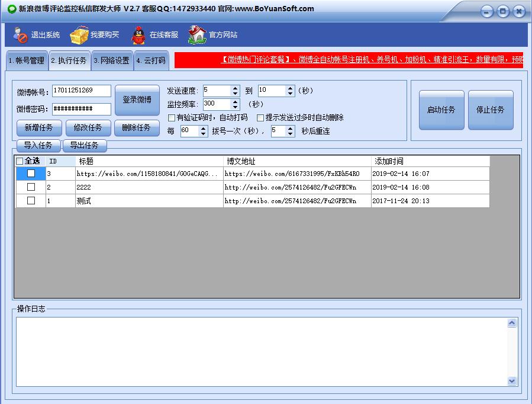532x404 pixels.
Task: Switch to the 1.帐号管理 tab
Action: (27, 61)
